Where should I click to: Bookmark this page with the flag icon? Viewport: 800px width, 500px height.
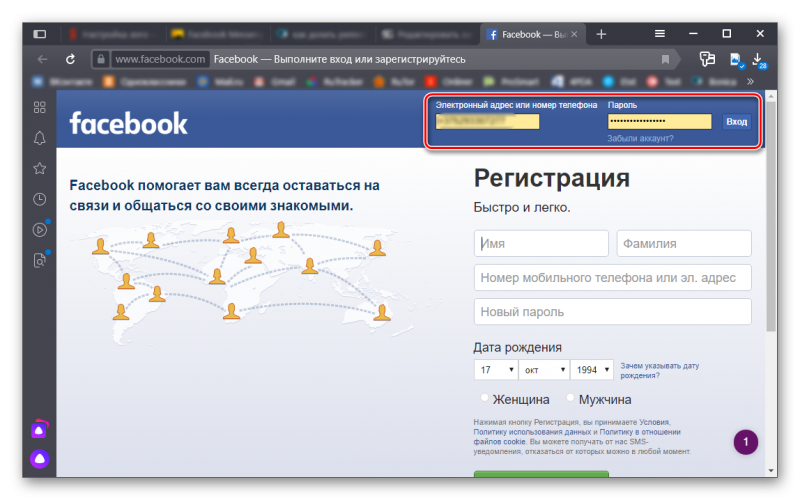coord(665,59)
